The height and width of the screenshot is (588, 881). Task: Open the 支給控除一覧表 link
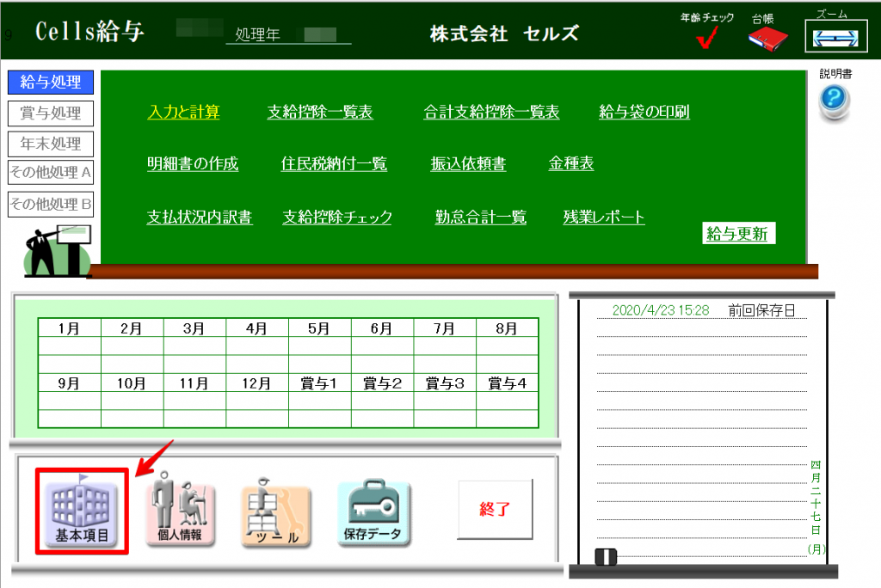(320, 112)
